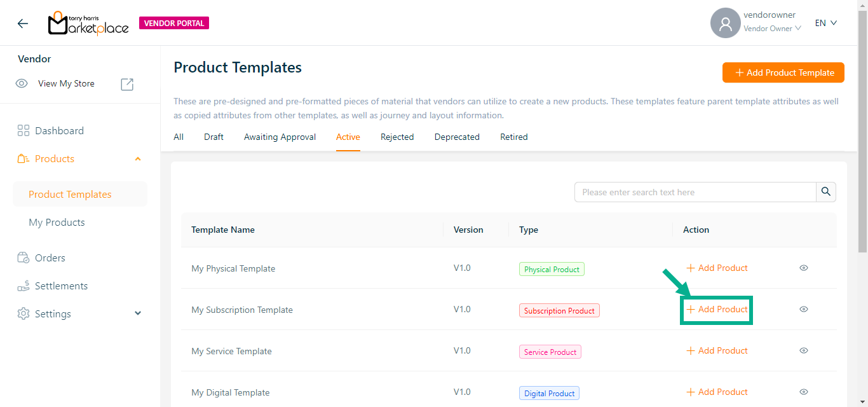This screenshot has height=407, width=868.
Task: Switch to the Awaiting Approval tab
Action: (x=280, y=137)
